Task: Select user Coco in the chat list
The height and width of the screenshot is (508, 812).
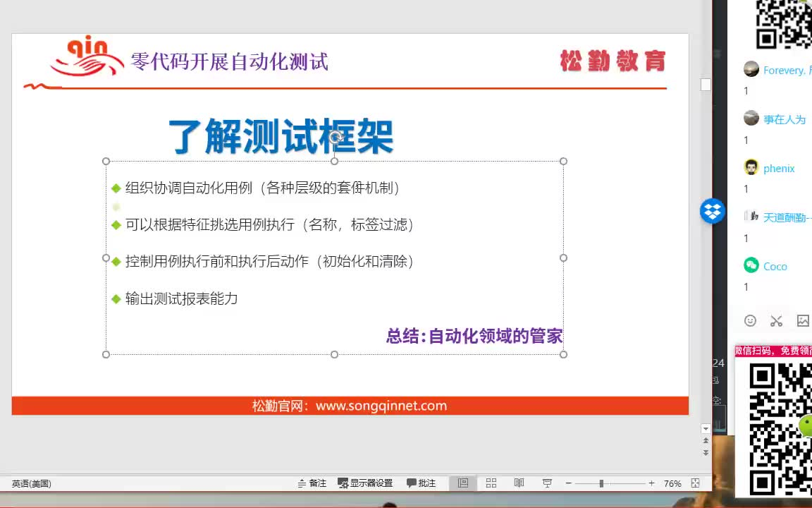Action: coord(775,266)
